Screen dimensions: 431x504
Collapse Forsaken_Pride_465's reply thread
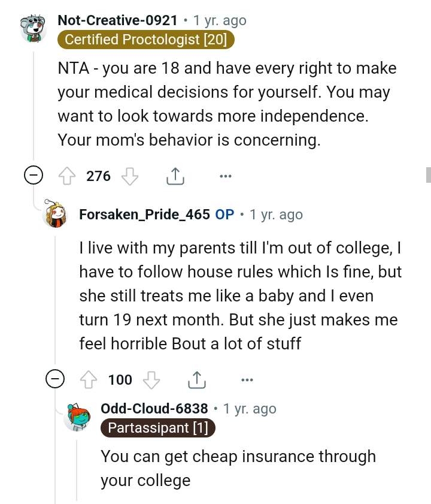pyautogui.click(x=55, y=379)
